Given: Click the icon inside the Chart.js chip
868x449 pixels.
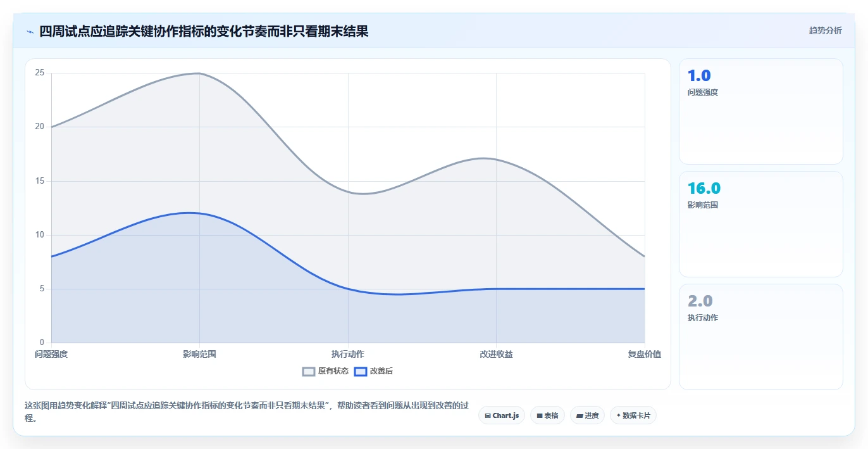Looking at the screenshot, I should pos(488,416).
